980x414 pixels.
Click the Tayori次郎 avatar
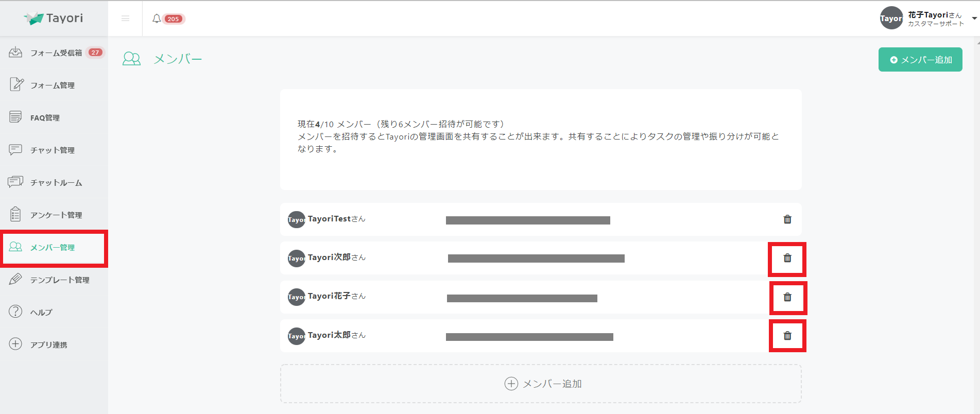coord(296,258)
